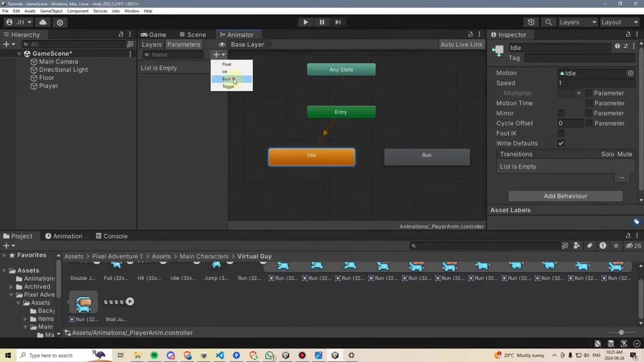Viewport: 644px width, 362px height.
Task: Open the version control gear icon
Action: (x=60, y=22)
